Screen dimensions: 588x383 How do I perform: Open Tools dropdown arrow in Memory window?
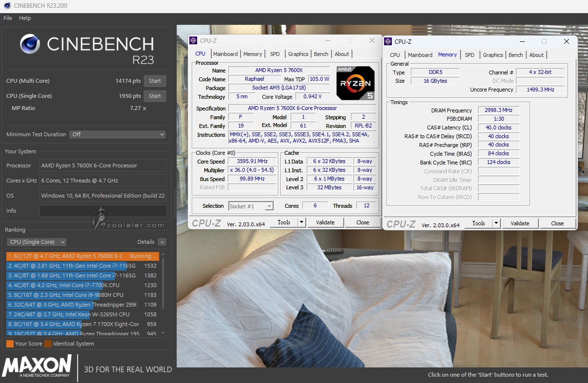[496, 223]
